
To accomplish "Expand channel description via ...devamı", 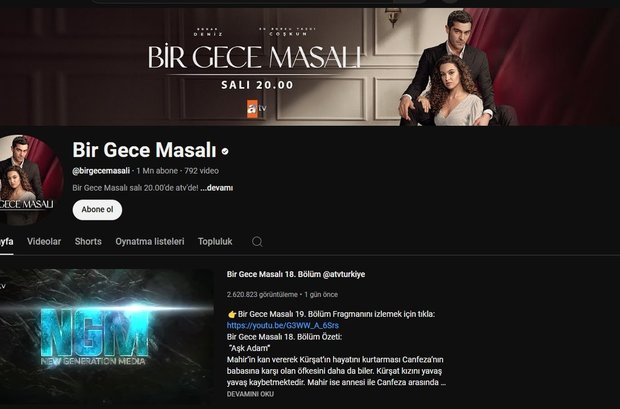I will click(217, 188).
